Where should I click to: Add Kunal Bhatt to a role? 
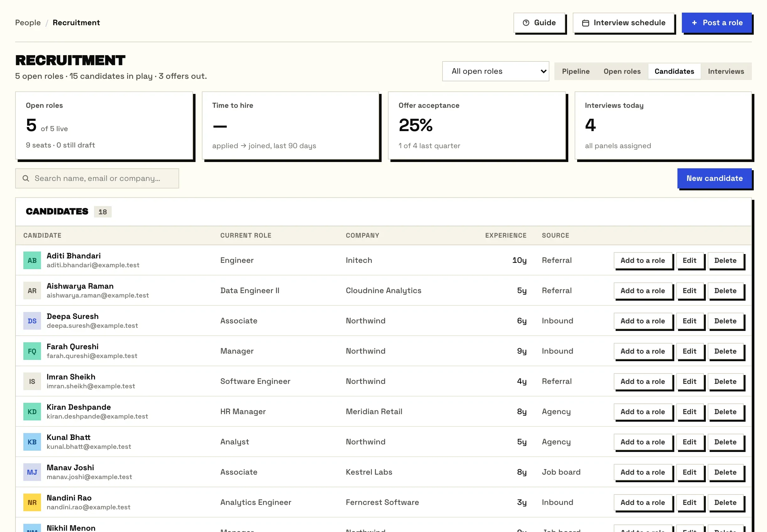(642, 442)
